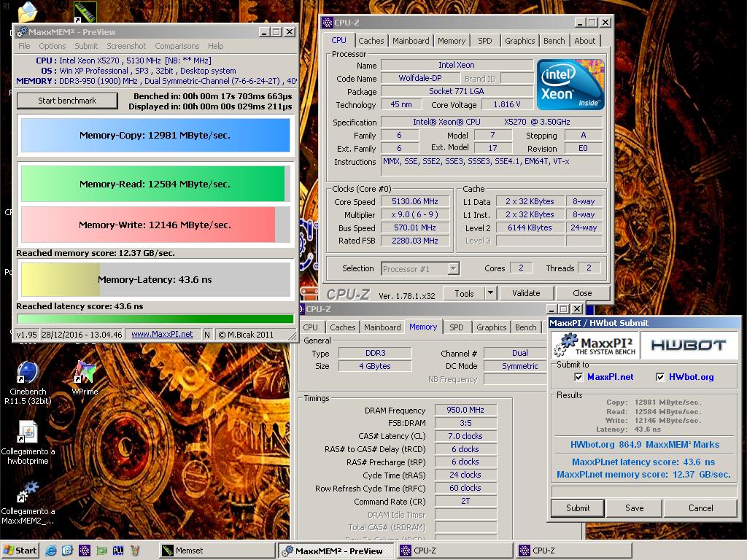
Task: Click the Start benchmark button
Action: click(67, 101)
